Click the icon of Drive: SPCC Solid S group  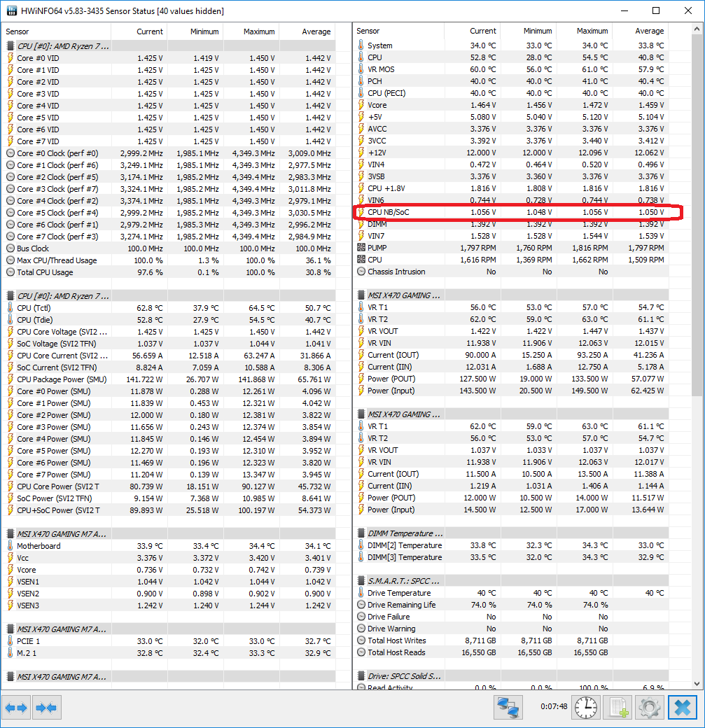[x=361, y=676]
